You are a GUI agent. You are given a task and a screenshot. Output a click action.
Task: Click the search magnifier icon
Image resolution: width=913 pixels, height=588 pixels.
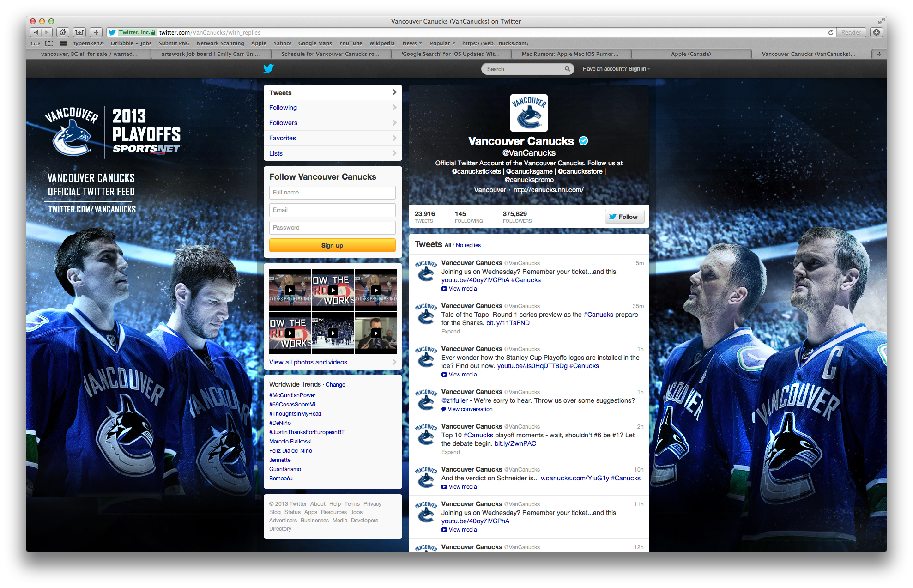pyautogui.click(x=567, y=69)
